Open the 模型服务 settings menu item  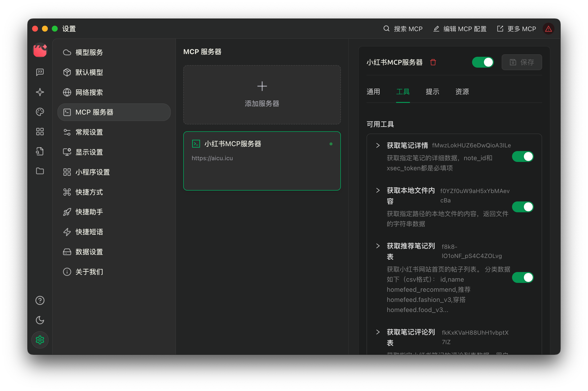point(89,52)
